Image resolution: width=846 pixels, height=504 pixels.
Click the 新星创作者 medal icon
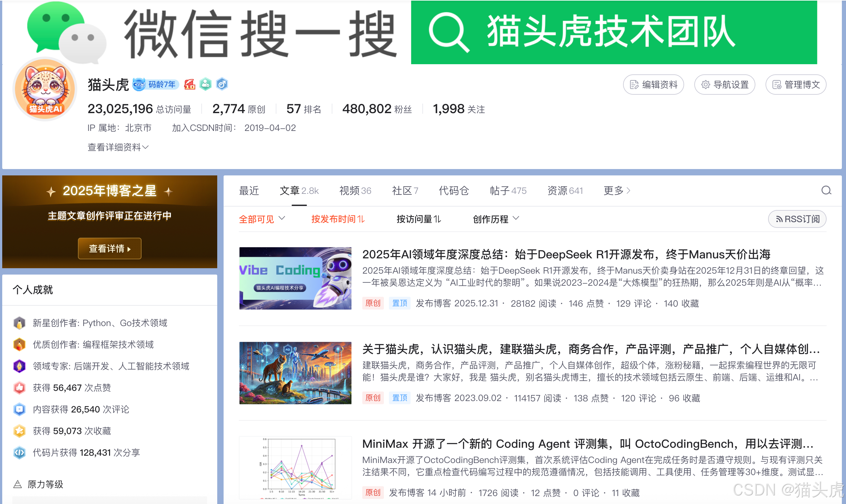click(19, 323)
